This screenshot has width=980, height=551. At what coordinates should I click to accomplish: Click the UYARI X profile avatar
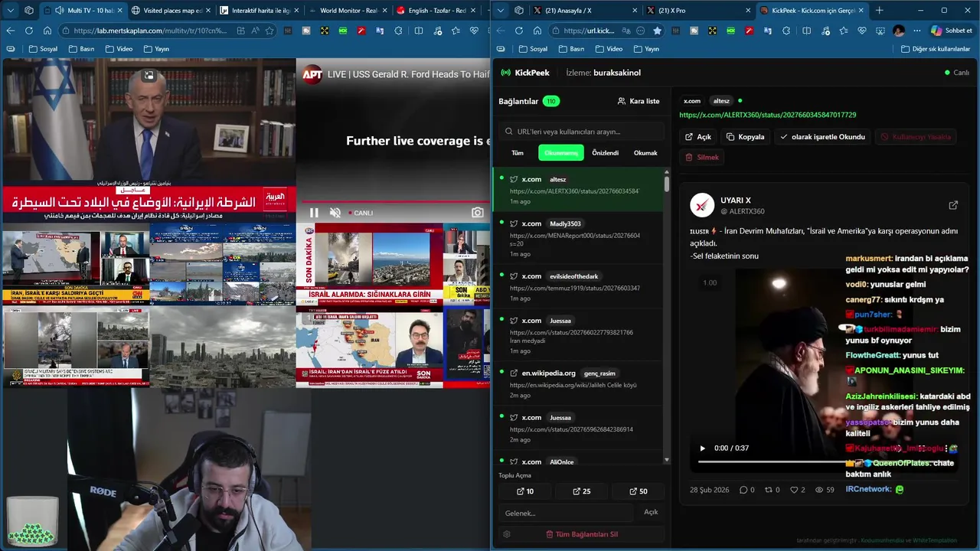point(702,205)
